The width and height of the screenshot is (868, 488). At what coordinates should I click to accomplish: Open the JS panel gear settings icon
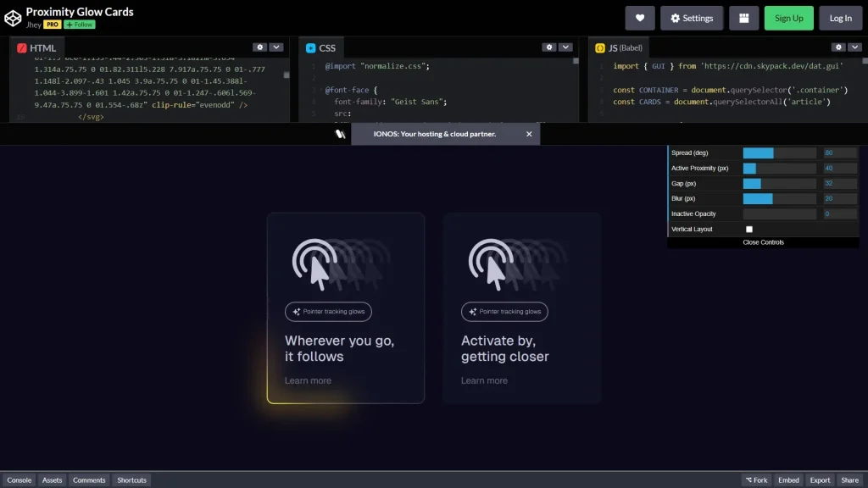[838, 47]
